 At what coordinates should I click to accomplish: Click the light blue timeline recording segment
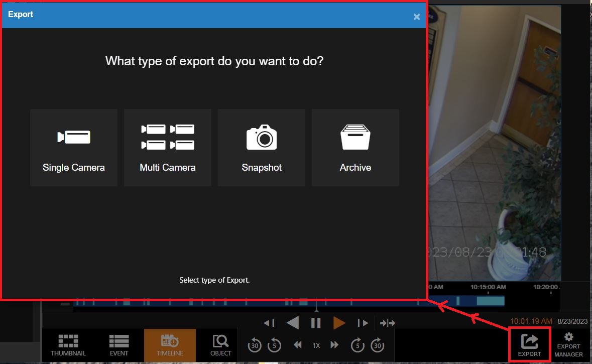click(x=491, y=301)
